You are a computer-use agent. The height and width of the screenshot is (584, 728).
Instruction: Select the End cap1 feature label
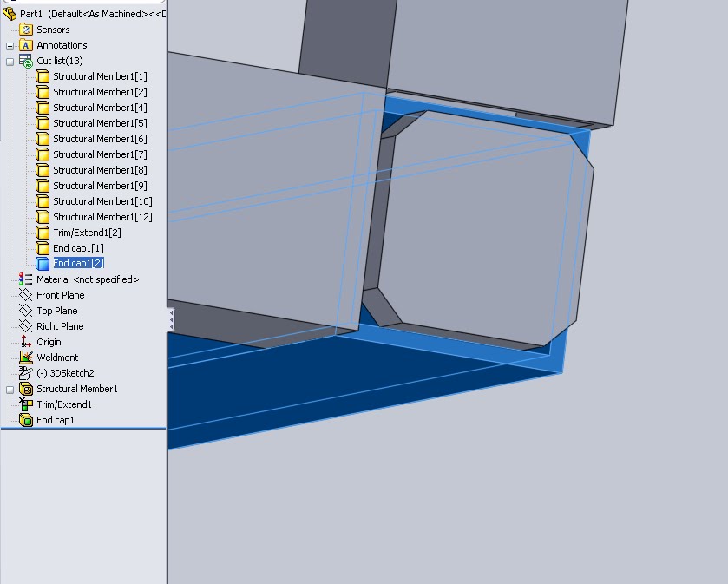click(56, 420)
